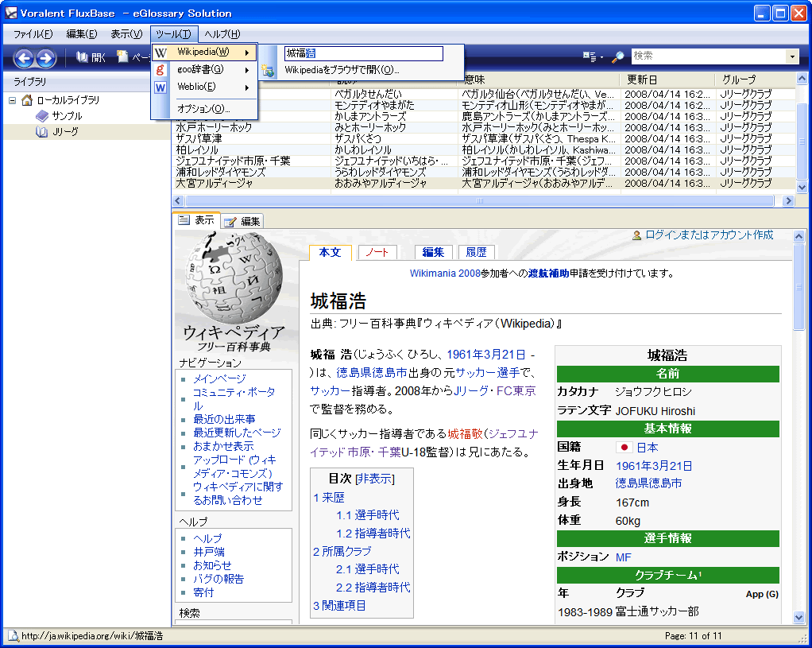Click the 開く open book toolbar icon
812x648 pixels.
(x=82, y=57)
